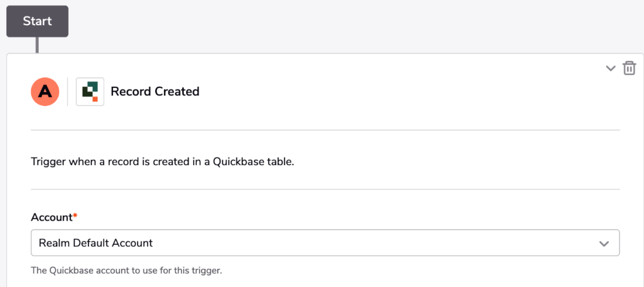
Task: Delete the Record Created trigger via trash icon
Action: click(629, 68)
